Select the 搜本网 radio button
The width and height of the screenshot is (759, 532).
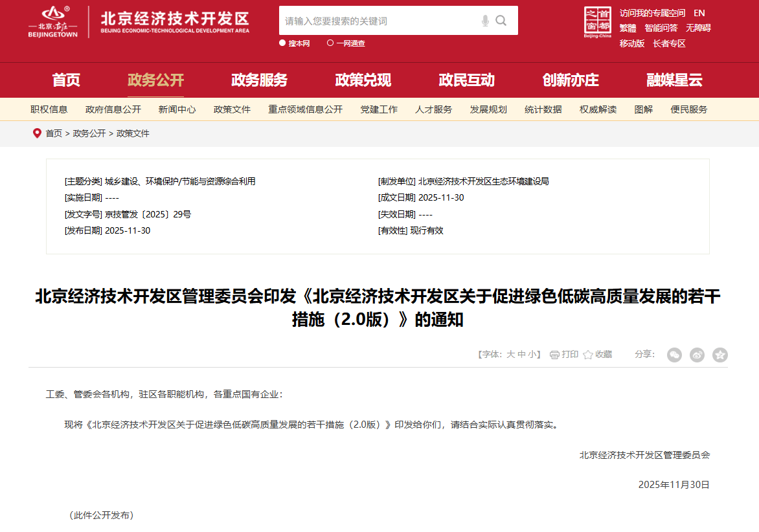click(282, 43)
